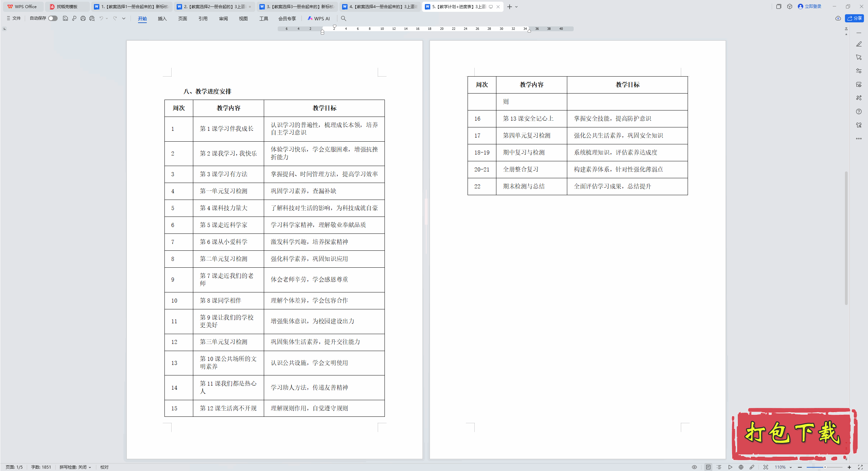The image size is (868, 471).
Task: Open the help question mark sidebar icon
Action: point(859,111)
